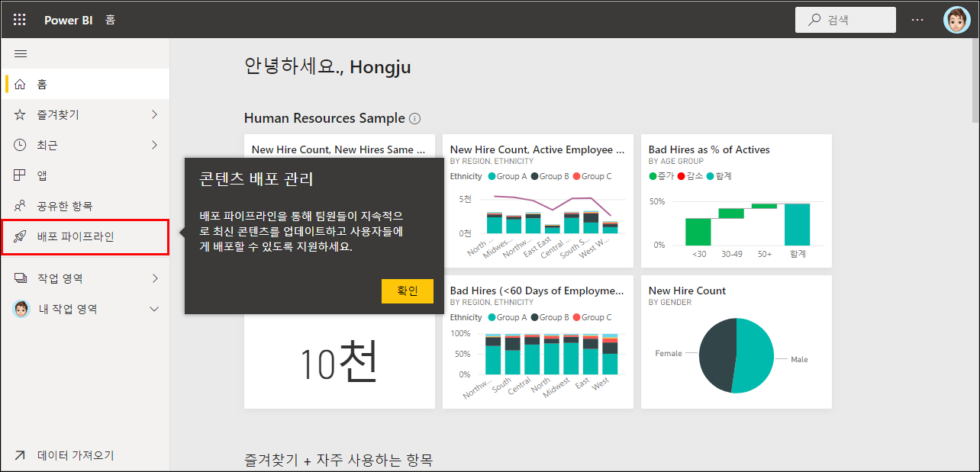Click the 콘텐츠 배포 관리 tooltip title

pyautogui.click(x=256, y=180)
